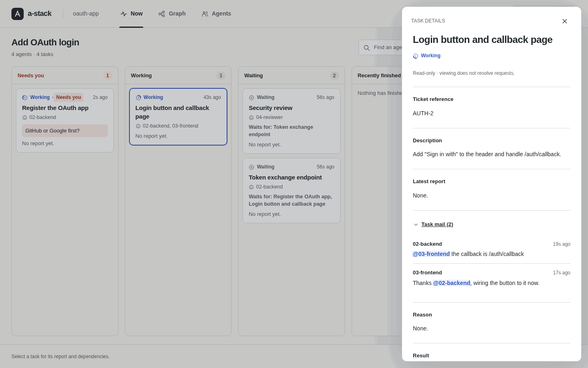Click the status icon on Register the OAuth app card
The width and height of the screenshot is (588, 368).
(25, 98)
